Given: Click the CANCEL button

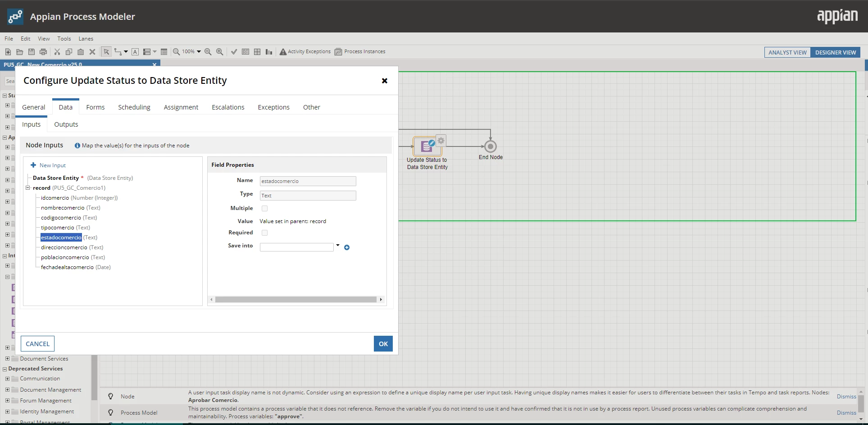Looking at the screenshot, I should tap(37, 344).
